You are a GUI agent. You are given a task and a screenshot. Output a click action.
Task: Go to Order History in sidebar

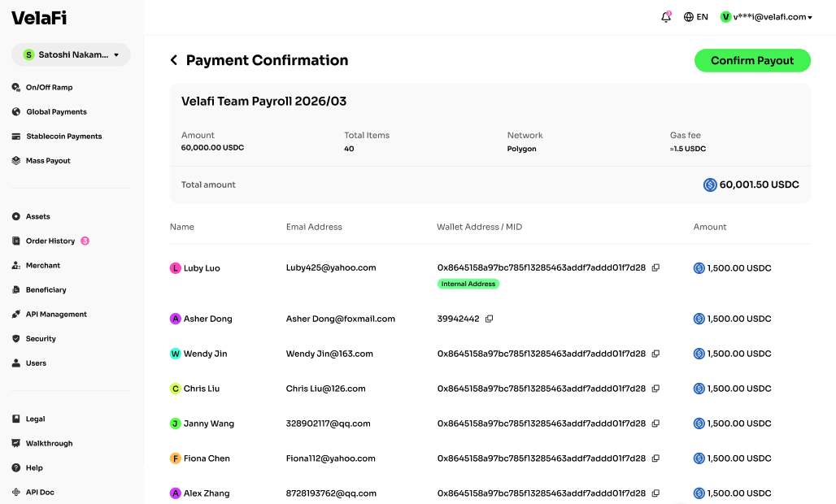(50, 241)
